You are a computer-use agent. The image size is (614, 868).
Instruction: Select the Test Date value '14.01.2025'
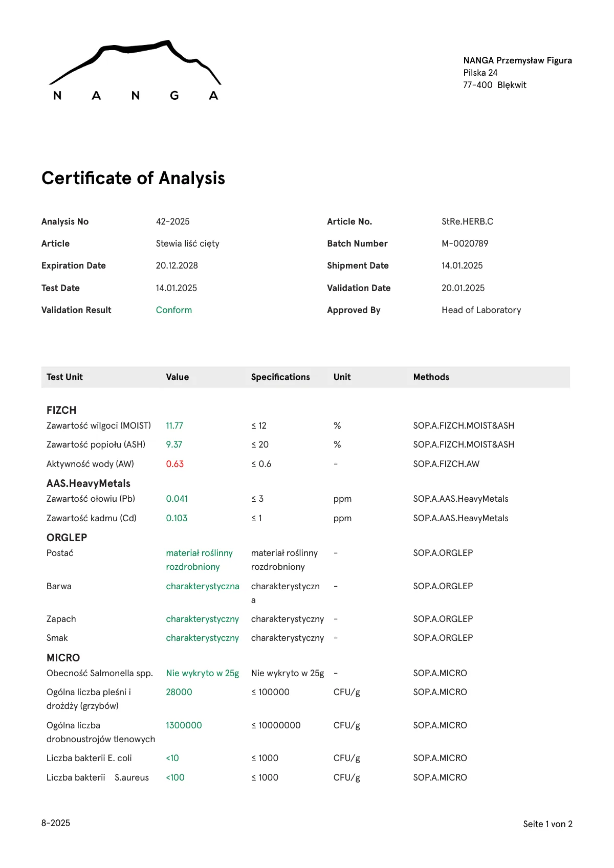coord(176,288)
